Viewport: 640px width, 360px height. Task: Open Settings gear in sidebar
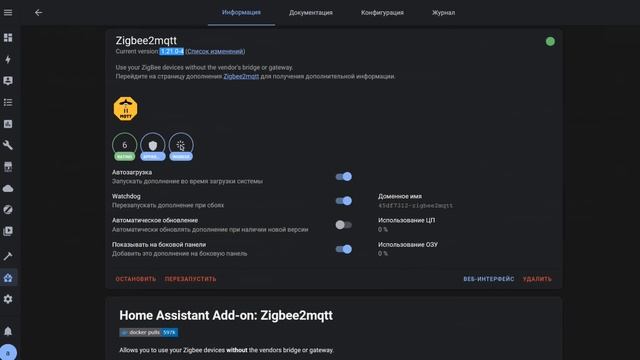(8, 299)
